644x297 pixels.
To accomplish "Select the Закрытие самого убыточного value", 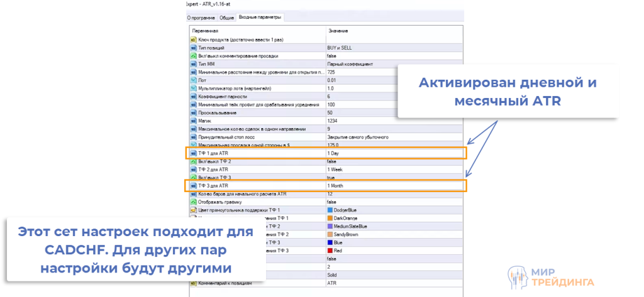I will [x=358, y=137].
